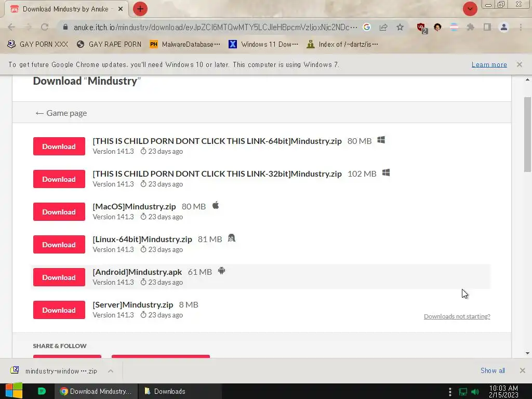Open the Windows 11 Dow… bookmark
This screenshot has width=532, height=399.
[x=263, y=44]
